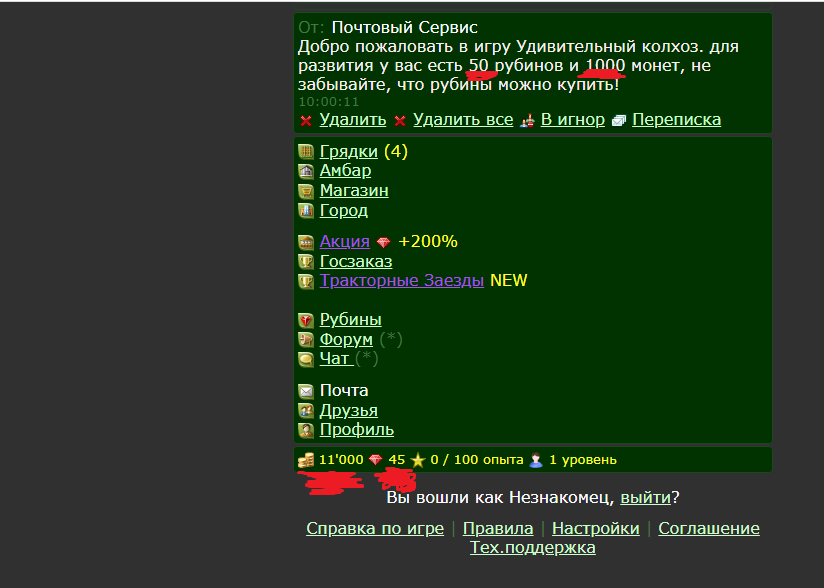Screen dimensions: 824x588
Task: Open the Переписка conversation link
Action: pos(676,120)
